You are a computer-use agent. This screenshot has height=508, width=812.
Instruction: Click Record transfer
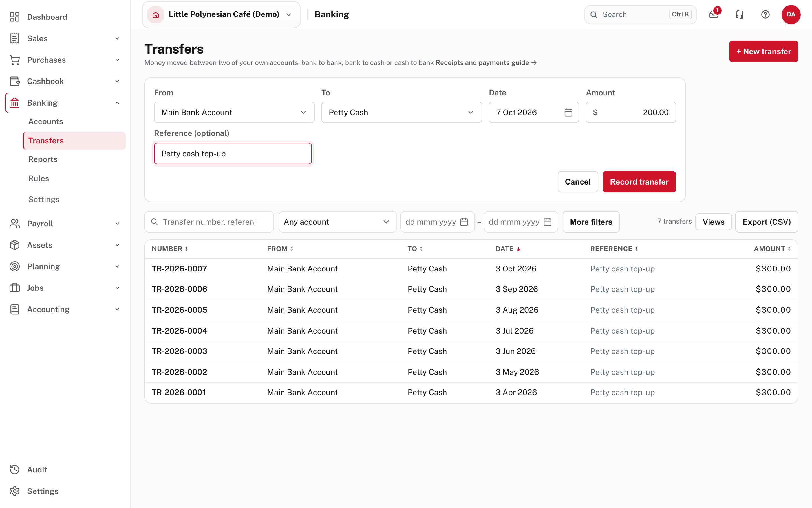pos(639,182)
